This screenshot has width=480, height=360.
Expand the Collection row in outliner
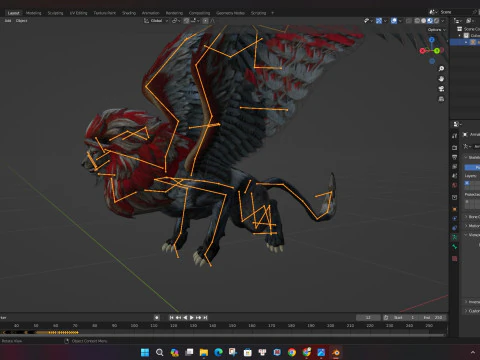click(x=460, y=35)
